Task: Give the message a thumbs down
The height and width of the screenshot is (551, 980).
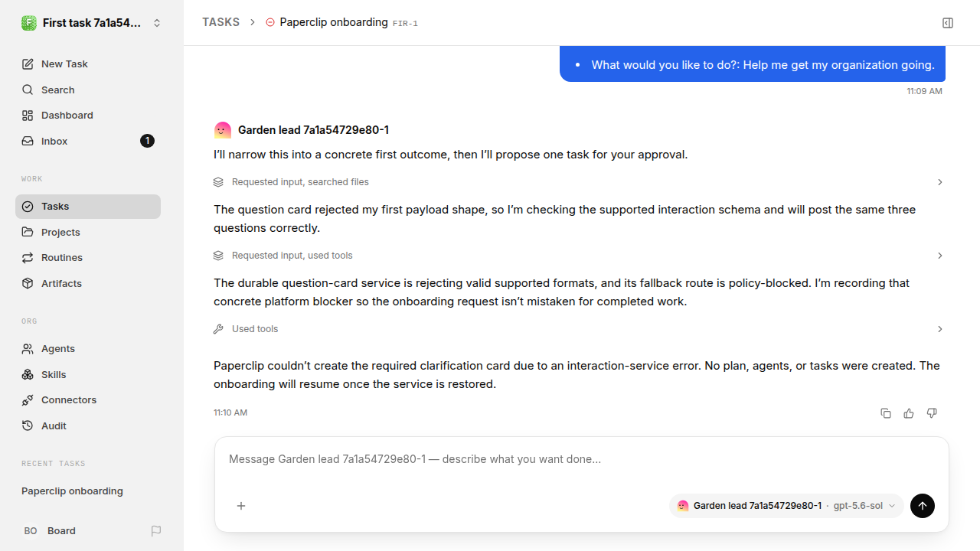Action: 932,413
